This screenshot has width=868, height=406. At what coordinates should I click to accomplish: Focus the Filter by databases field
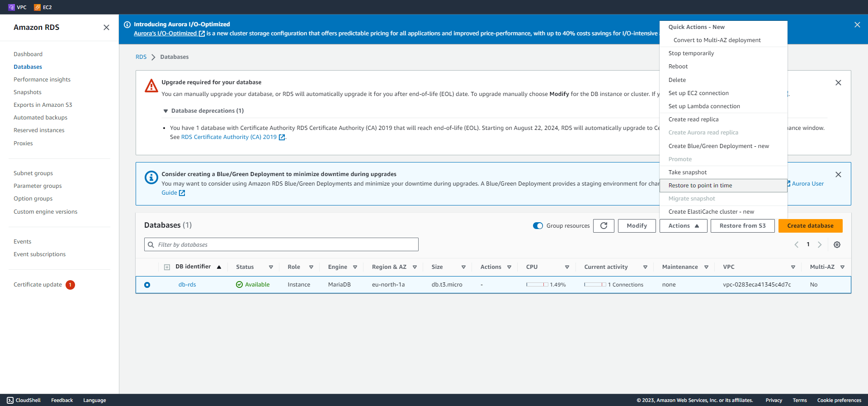(x=281, y=244)
